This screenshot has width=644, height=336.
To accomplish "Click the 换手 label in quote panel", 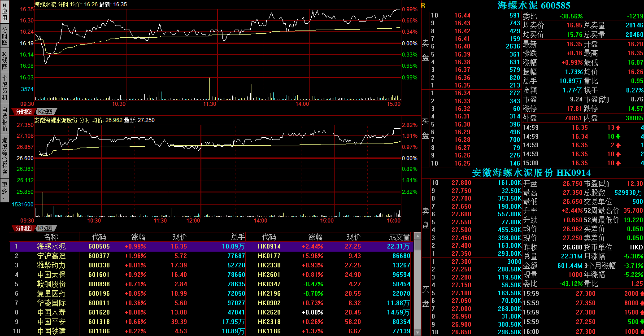I will [591, 90].
